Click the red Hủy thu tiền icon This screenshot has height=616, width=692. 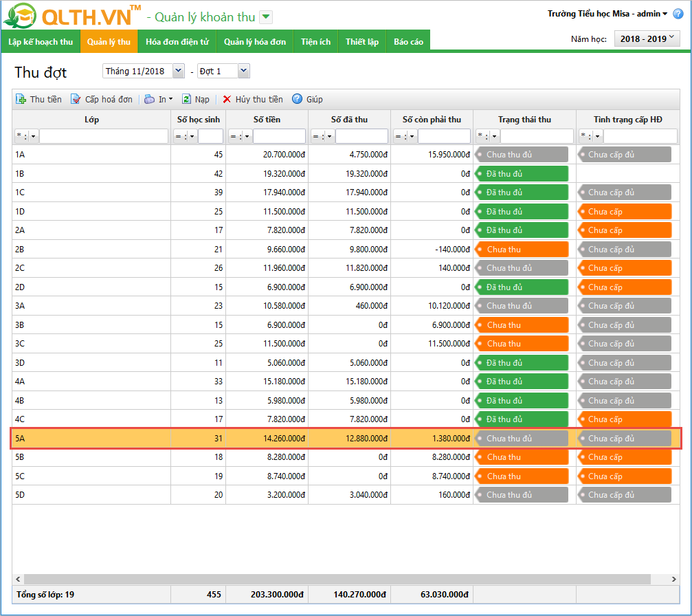tap(227, 100)
